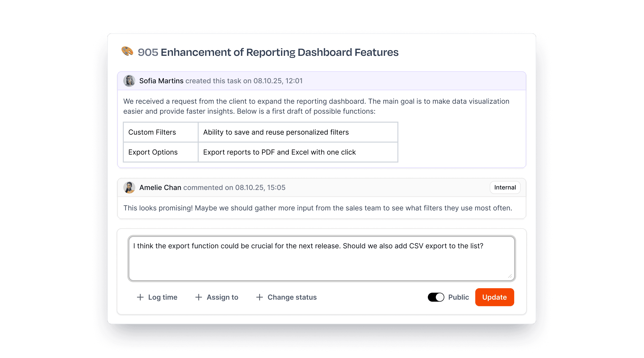Click the Amelie Chan author name
This screenshot has height=358, width=644.
click(x=160, y=187)
